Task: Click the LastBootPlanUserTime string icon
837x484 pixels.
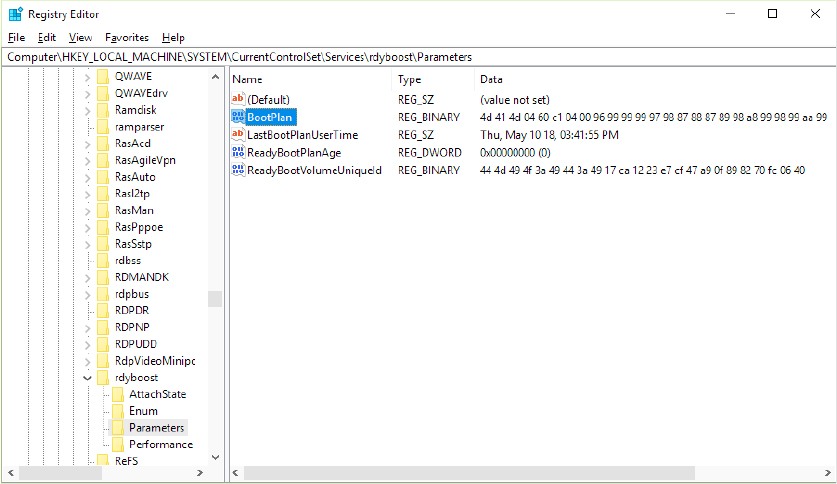Action: click(238, 135)
